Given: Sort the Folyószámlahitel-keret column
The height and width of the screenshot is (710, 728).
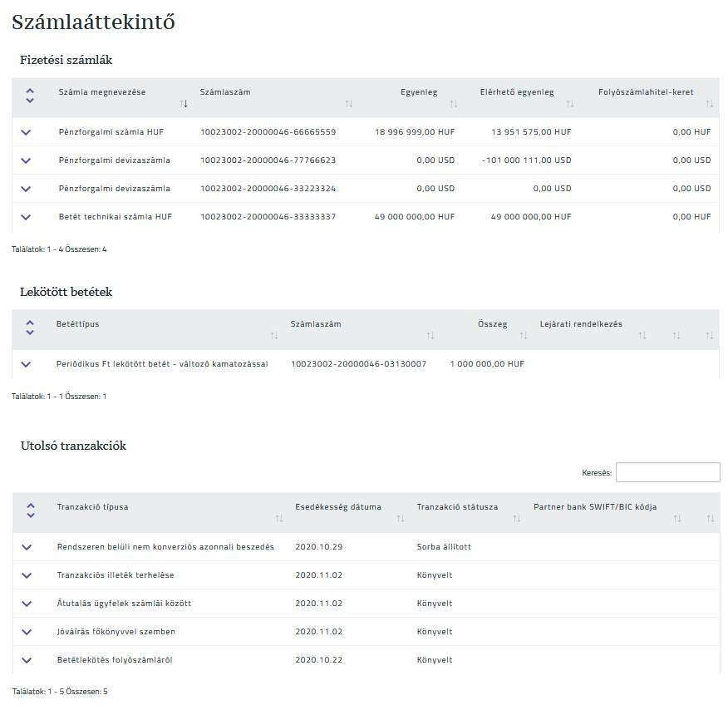Looking at the screenshot, I should pos(710,102).
